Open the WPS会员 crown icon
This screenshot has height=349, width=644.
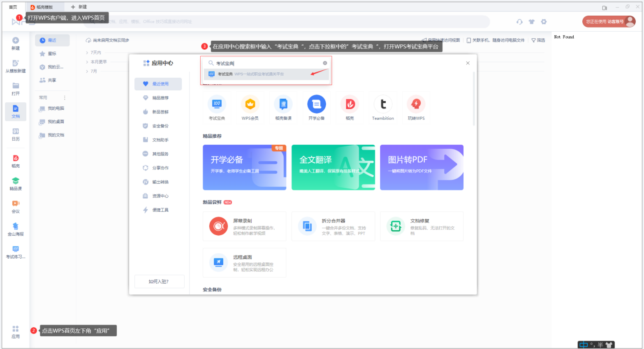point(250,104)
